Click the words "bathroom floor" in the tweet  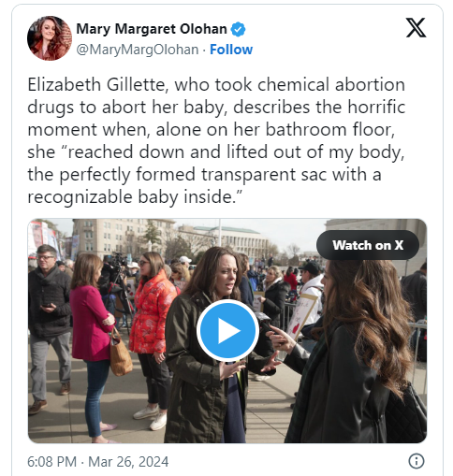tap(329, 129)
